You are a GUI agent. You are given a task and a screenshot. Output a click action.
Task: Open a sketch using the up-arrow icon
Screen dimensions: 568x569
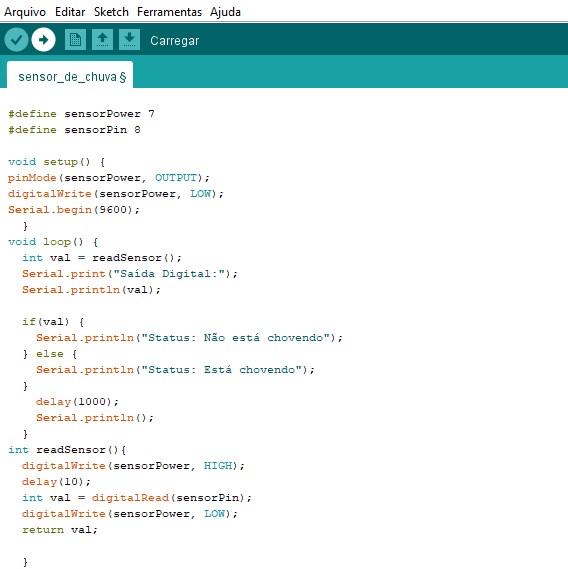pyautogui.click(x=102, y=40)
